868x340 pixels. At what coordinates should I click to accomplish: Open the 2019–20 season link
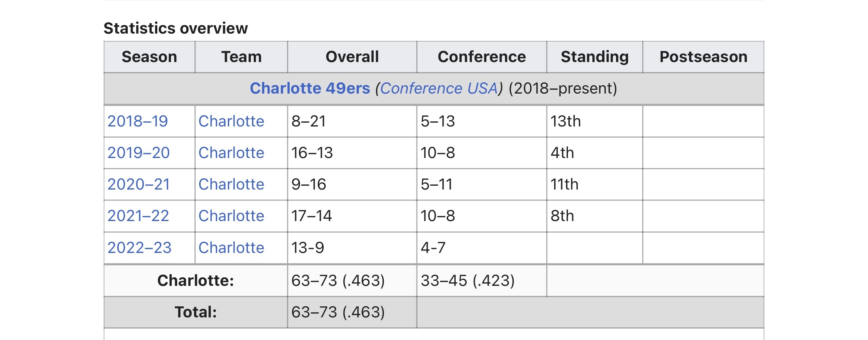pos(138,153)
